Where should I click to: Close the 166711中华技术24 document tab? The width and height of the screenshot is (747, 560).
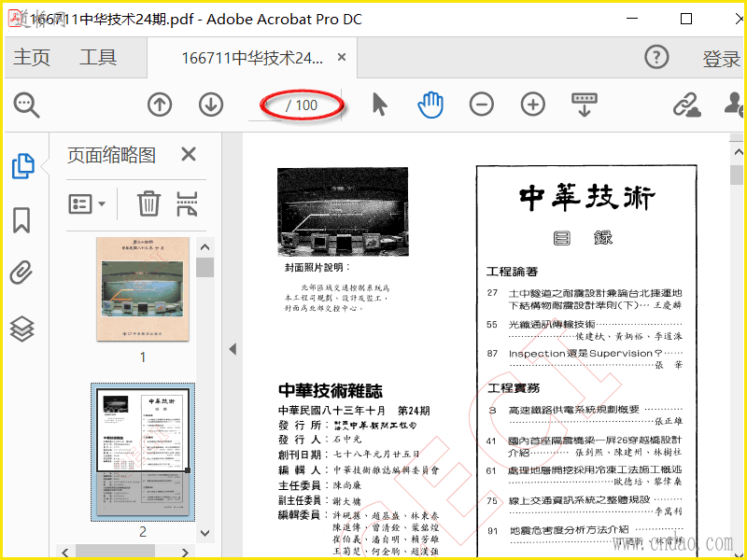pyautogui.click(x=342, y=57)
